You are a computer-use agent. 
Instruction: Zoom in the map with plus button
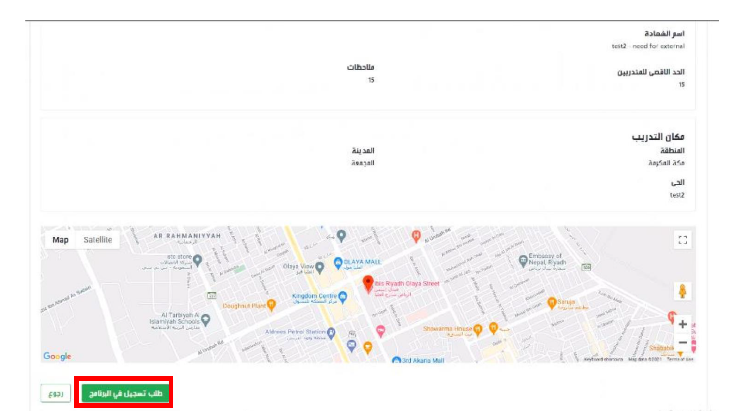683,324
